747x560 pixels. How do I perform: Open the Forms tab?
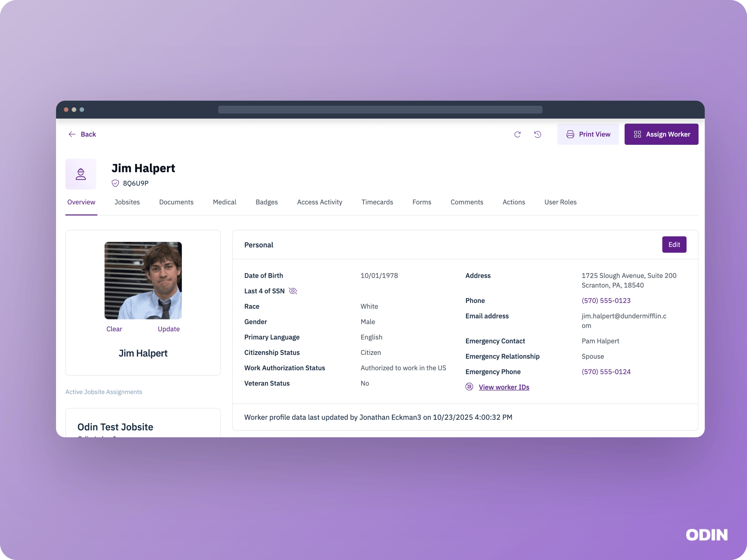pyautogui.click(x=422, y=202)
